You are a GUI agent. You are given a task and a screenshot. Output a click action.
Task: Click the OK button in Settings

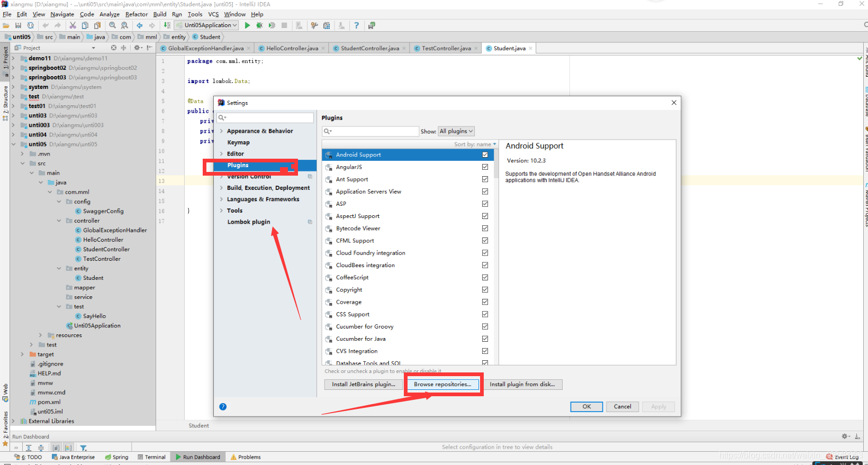point(586,407)
